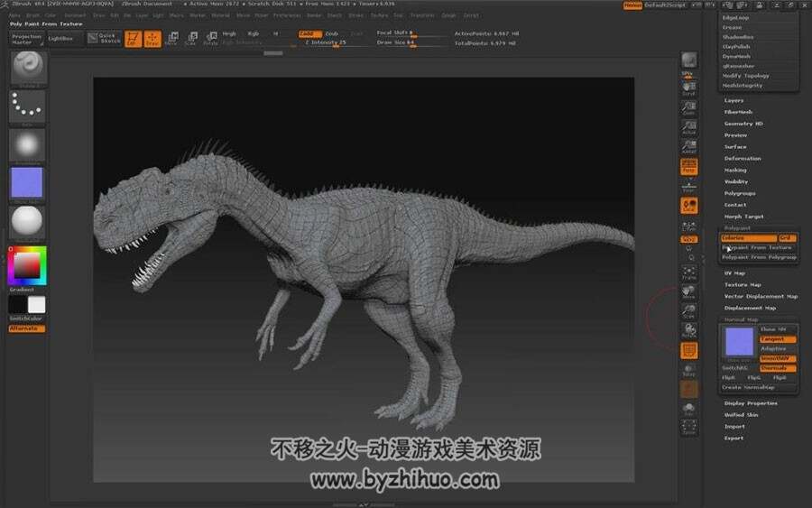Frame the mesh with the Frame icon

pyautogui.click(x=688, y=272)
